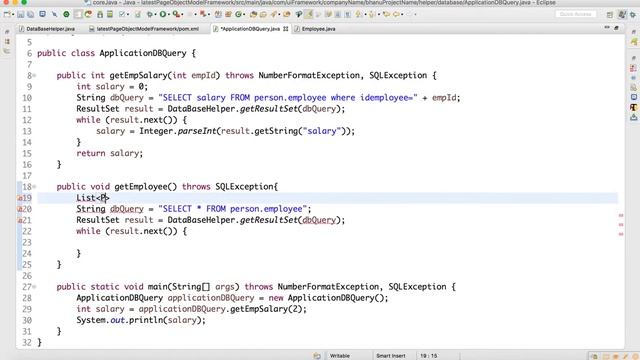Click the Previous Annotation arrow icon

(x=371, y=14)
